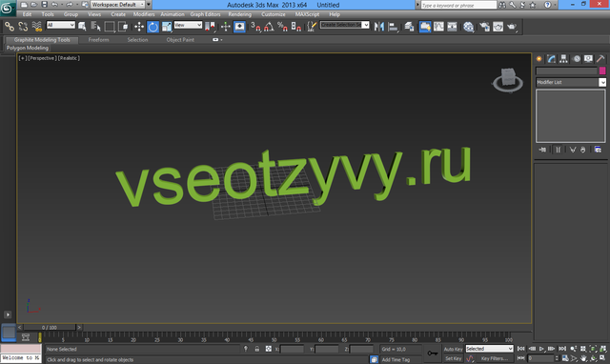Open the Rendered Frame Window icon
The height and width of the screenshot is (364, 610).
click(x=498, y=27)
